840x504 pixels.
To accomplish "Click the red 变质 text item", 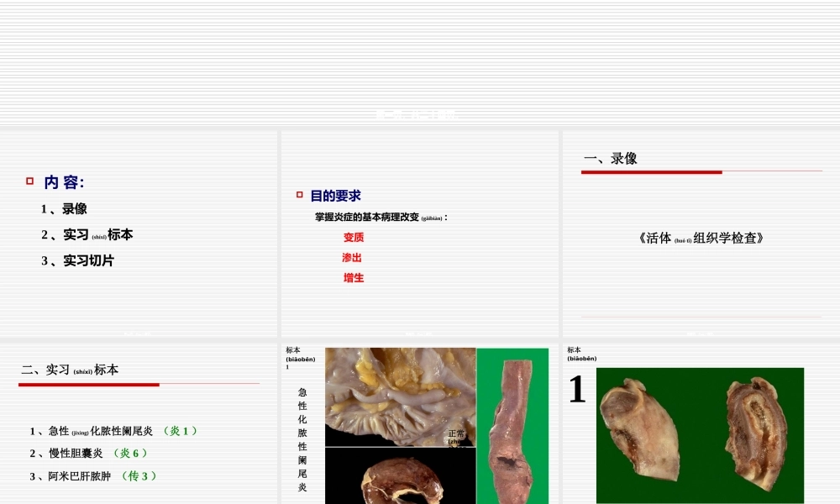I will coord(352,238).
